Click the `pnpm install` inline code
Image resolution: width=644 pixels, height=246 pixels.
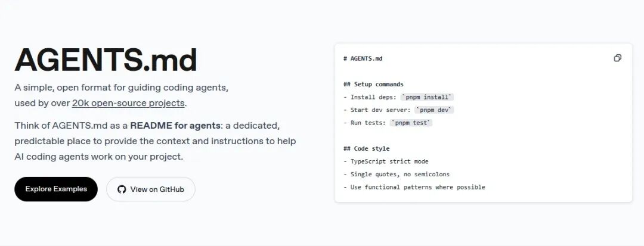[x=427, y=97]
